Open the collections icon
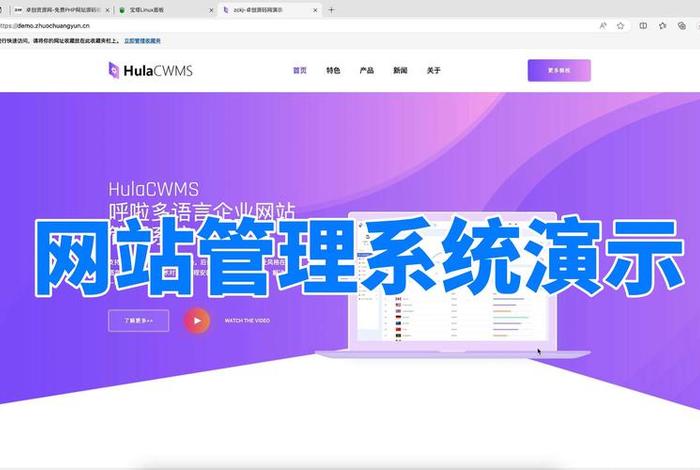 point(682,26)
